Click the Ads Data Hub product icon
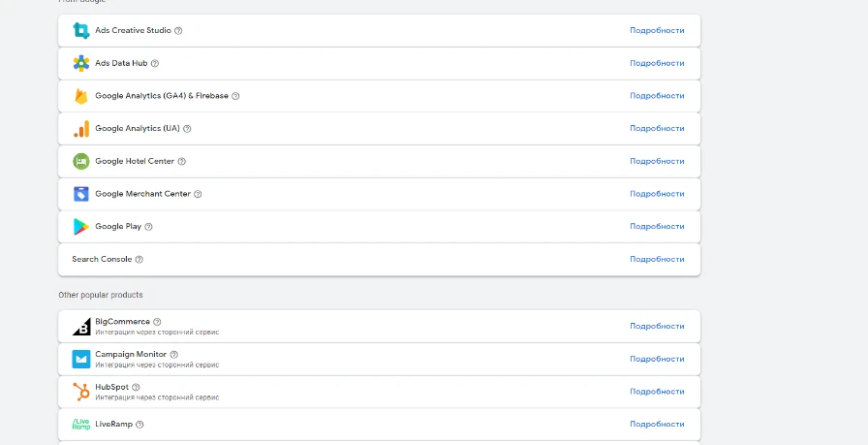 (80, 63)
